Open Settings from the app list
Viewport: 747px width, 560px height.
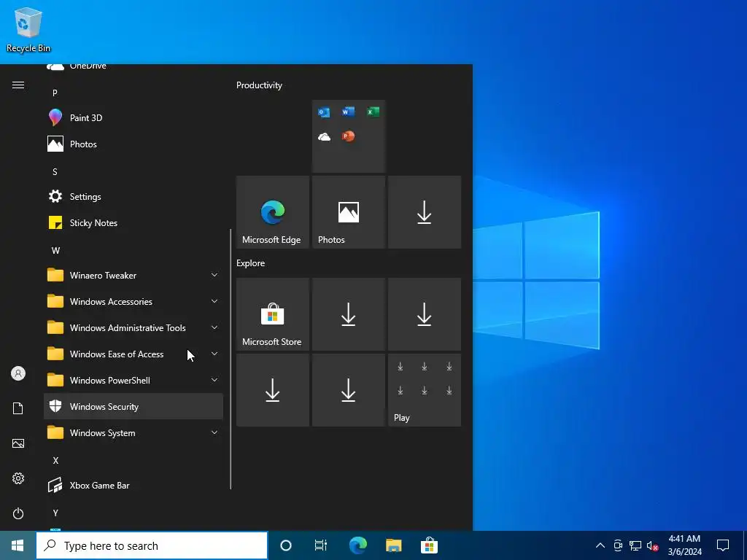(x=133, y=196)
